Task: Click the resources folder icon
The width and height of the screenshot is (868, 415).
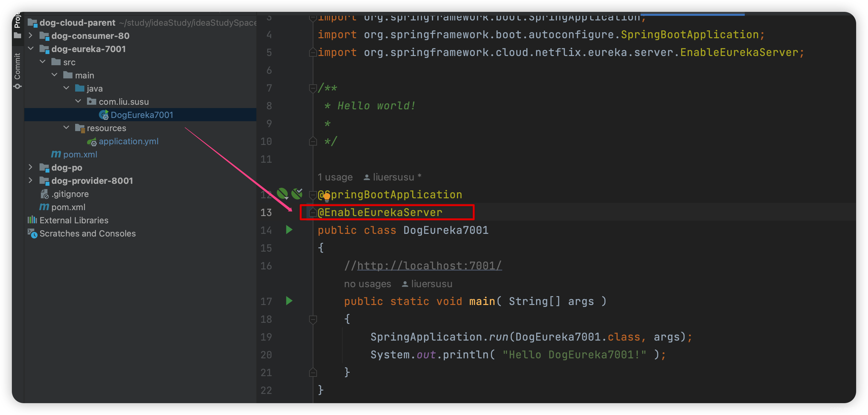Action: [80, 128]
